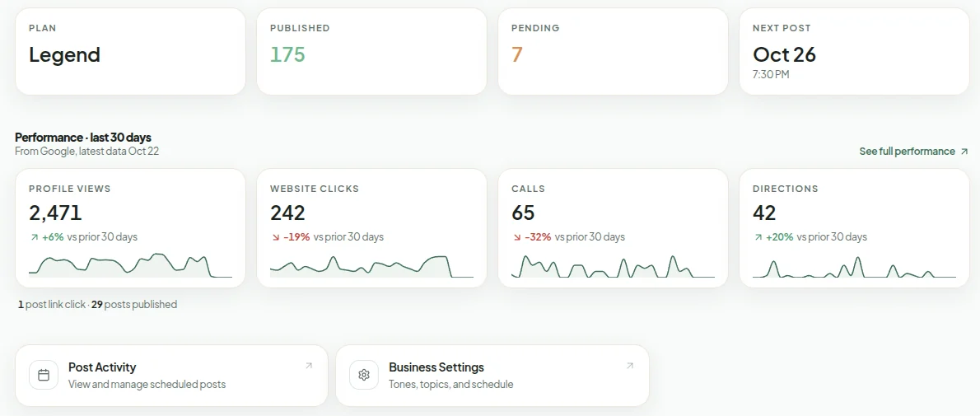Screen dimensions: 980x416
Task: Click the 29 posts published text
Action: pyautogui.click(x=133, y=305)
